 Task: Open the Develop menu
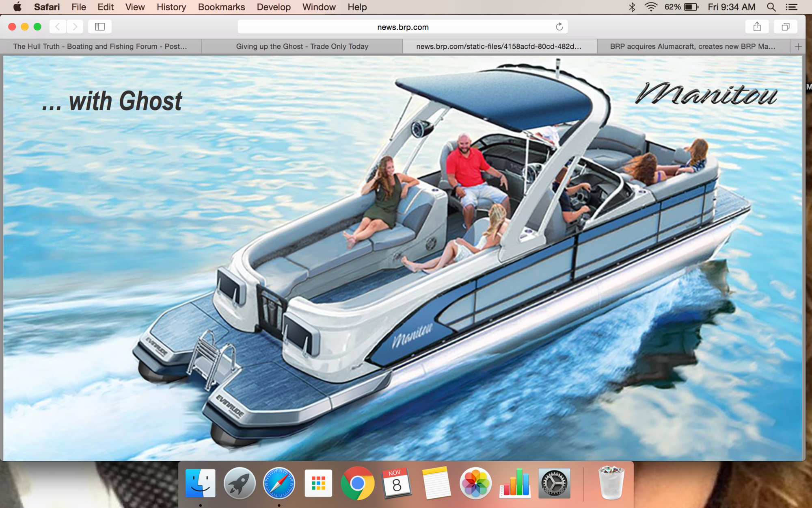tap(274, 7)
